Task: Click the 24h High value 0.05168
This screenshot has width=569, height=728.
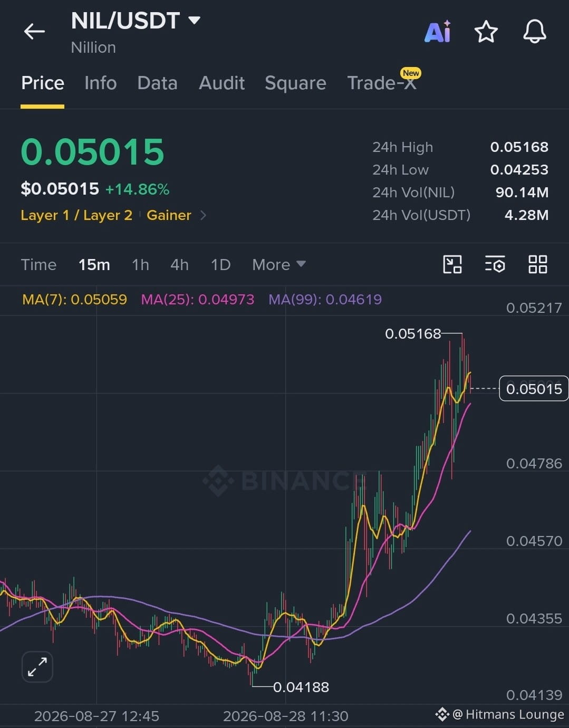Action: (519, 147)
